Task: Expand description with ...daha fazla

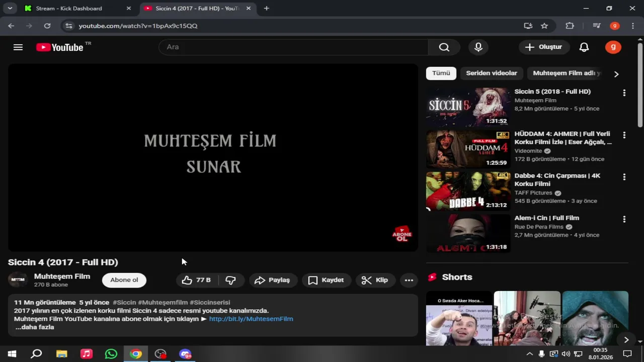Action: pyautogui.click(x=34, y=327)
